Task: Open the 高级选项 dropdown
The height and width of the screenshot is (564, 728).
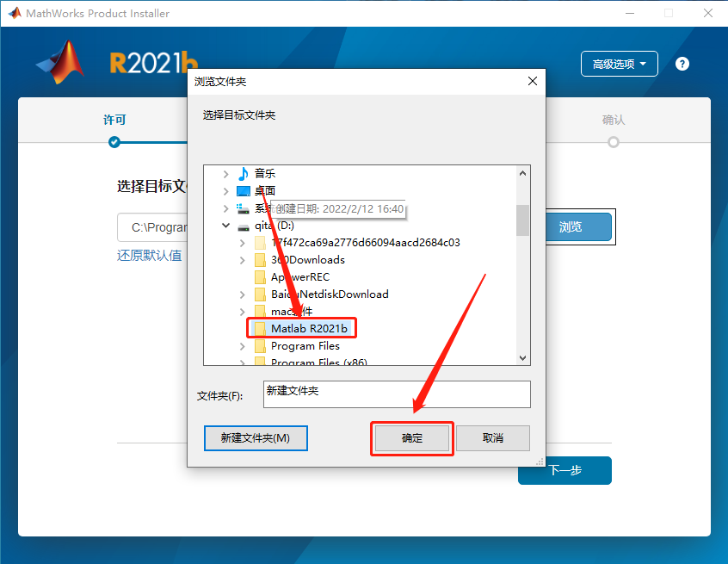Action: point(619,64)
